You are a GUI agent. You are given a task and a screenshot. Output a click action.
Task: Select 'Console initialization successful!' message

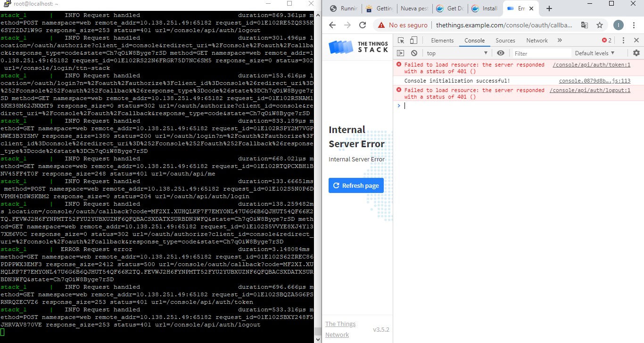coord(457,81)
